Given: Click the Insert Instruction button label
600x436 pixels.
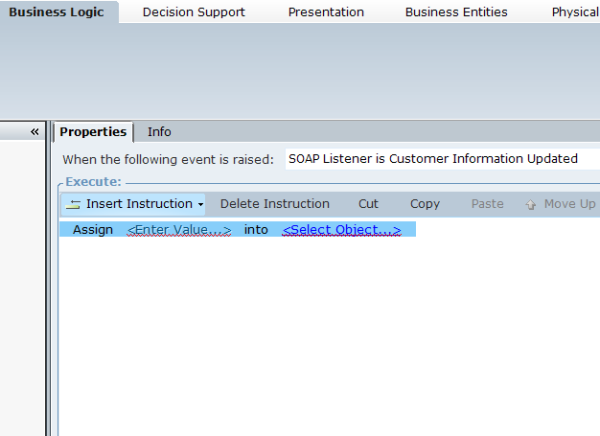Looking at the screenshot, I should click(138, 204).
